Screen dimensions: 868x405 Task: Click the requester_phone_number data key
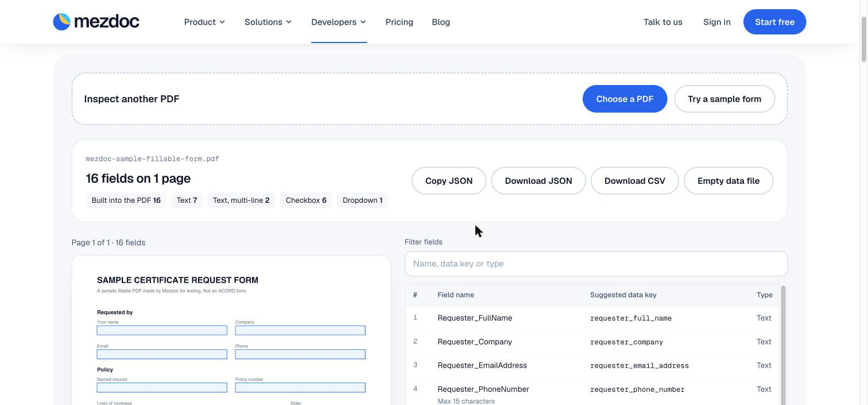pos(637,389)
